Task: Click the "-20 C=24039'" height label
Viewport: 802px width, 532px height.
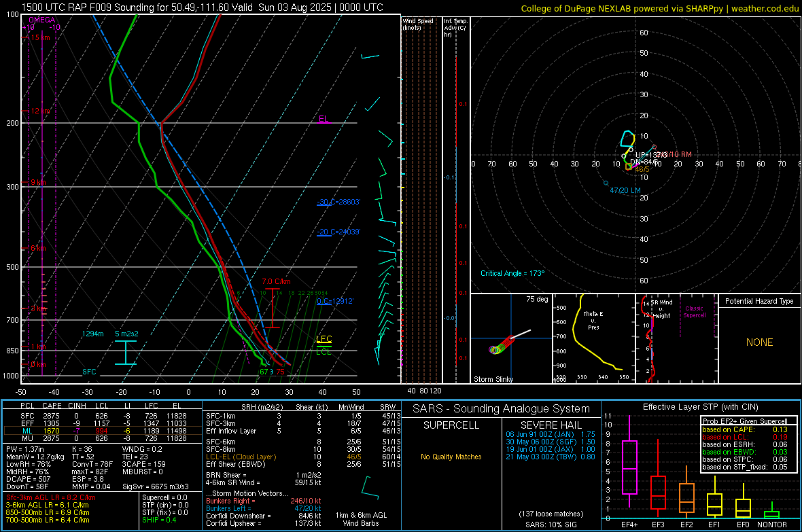Action: (x=338, y=232)
